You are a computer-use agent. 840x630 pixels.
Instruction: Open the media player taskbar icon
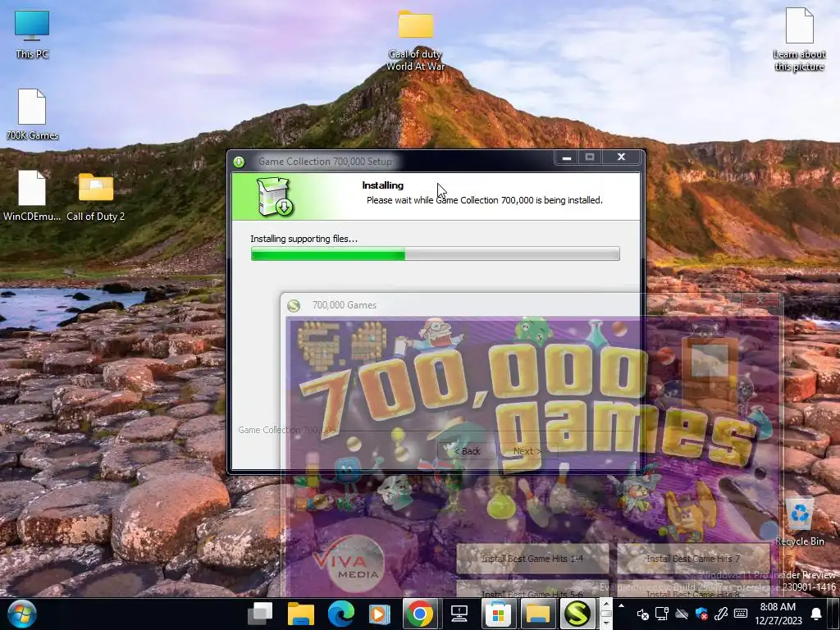coord(379,614)
